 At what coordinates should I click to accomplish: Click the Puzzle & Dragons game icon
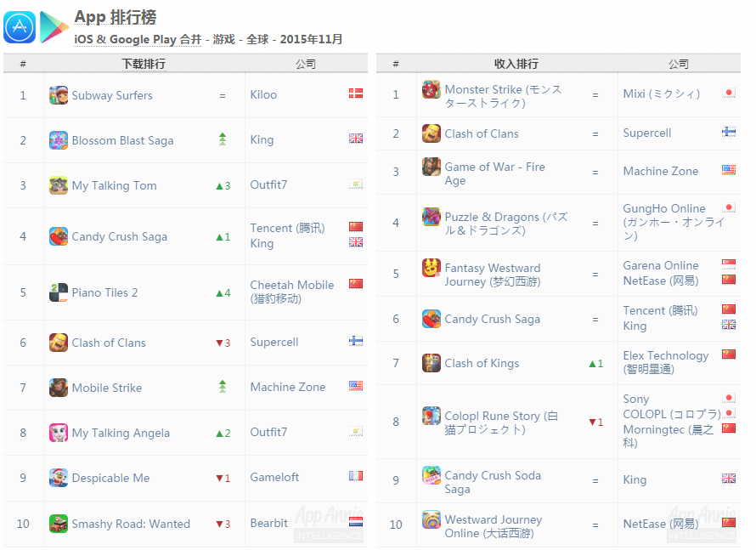pos(431,217)
